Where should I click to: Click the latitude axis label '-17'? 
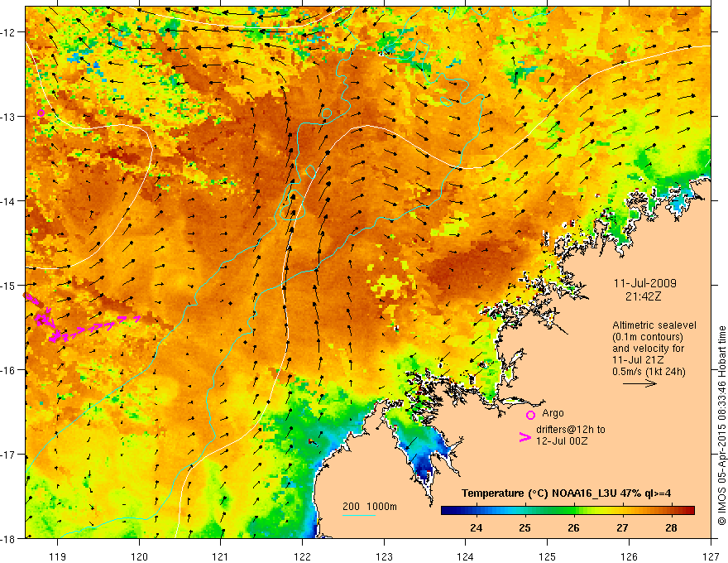point(9,455)
